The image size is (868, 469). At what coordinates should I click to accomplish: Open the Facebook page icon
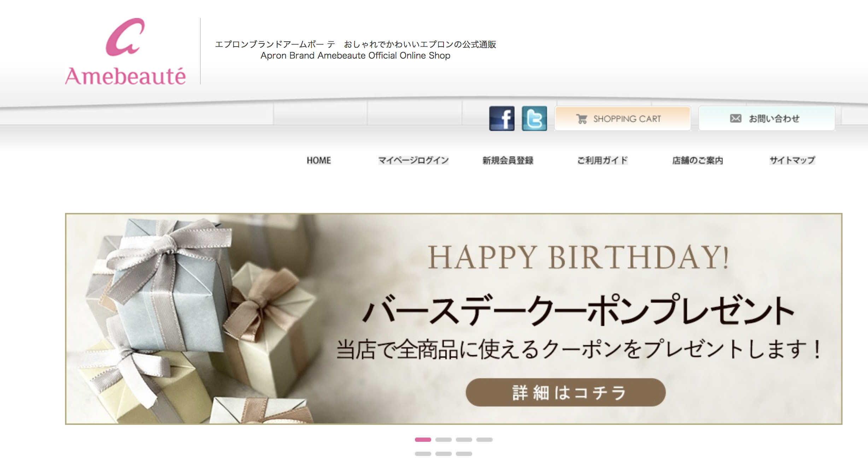[502, 118]
